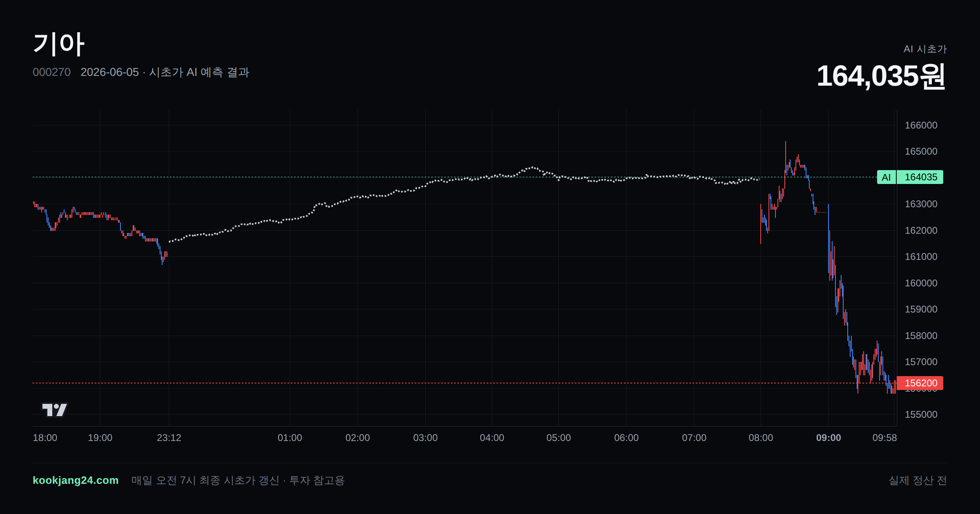Screen dimensions: 980x514
Task: Click the 158000 price axis value
Action: point(921,336)
